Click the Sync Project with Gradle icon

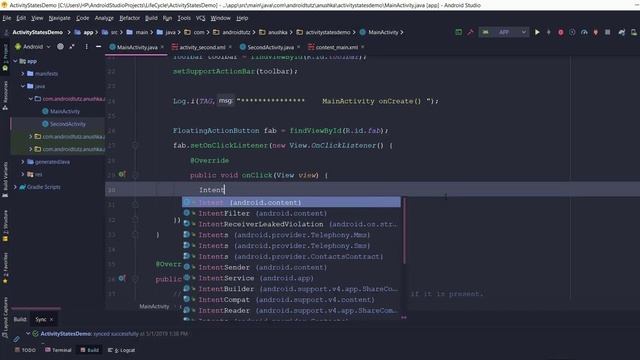click(x=622, y=32)
